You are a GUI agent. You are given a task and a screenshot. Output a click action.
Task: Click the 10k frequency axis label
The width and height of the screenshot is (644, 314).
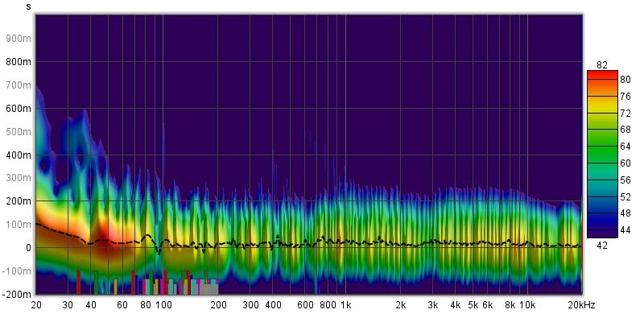coord(527,305)
